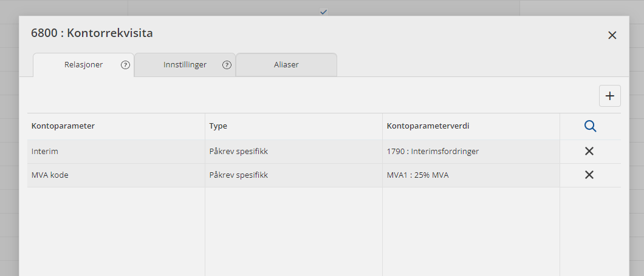Click help icon beside Innstillinger tab
The image size is (644, 276).
point(227,65)
